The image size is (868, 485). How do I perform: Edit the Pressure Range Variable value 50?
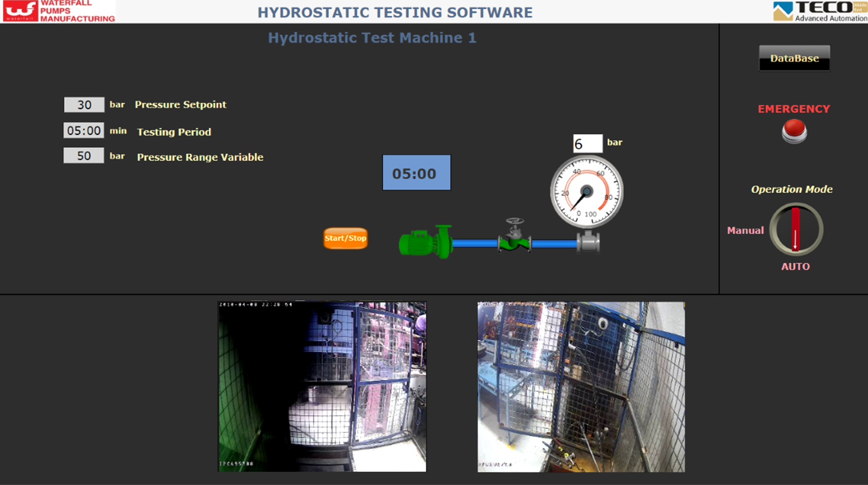[x=84, y=156]
